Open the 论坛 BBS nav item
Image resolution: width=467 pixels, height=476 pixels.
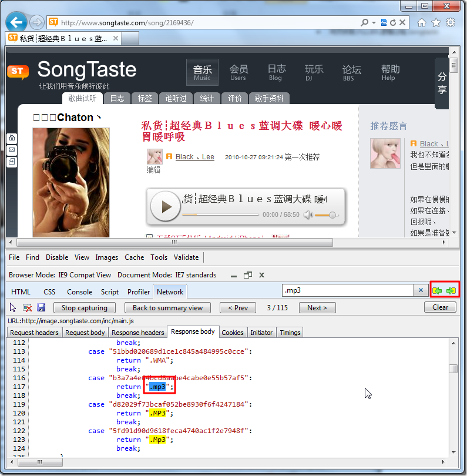(x=352, y=72)
